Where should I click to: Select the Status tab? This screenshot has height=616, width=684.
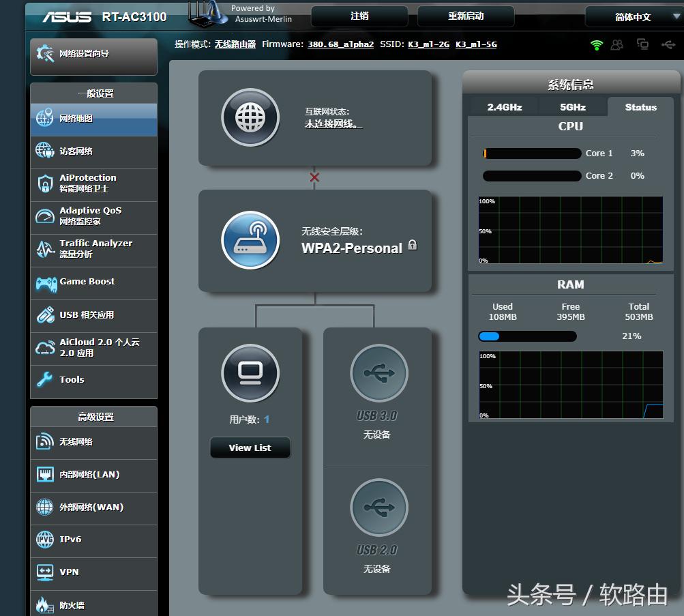640,107
